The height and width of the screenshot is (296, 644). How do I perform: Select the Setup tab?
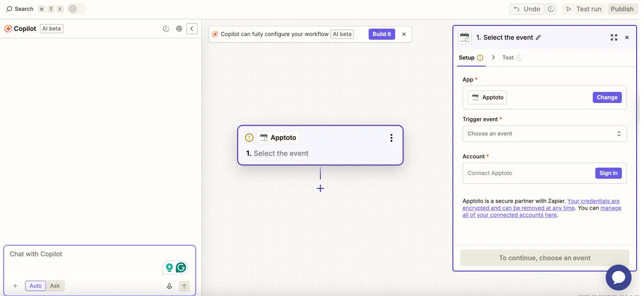point(467,57)
